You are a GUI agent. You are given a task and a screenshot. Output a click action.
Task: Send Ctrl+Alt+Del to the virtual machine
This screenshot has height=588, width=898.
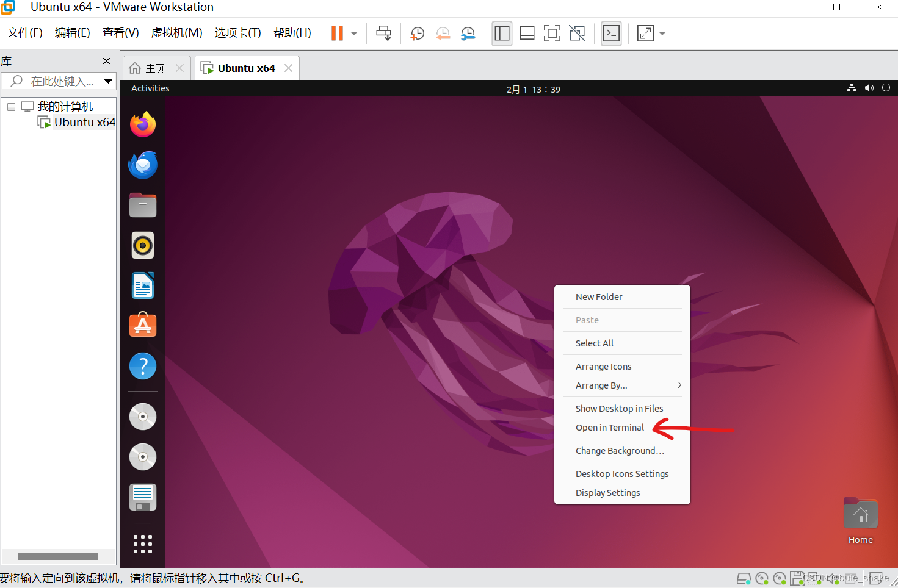point(383,34)
